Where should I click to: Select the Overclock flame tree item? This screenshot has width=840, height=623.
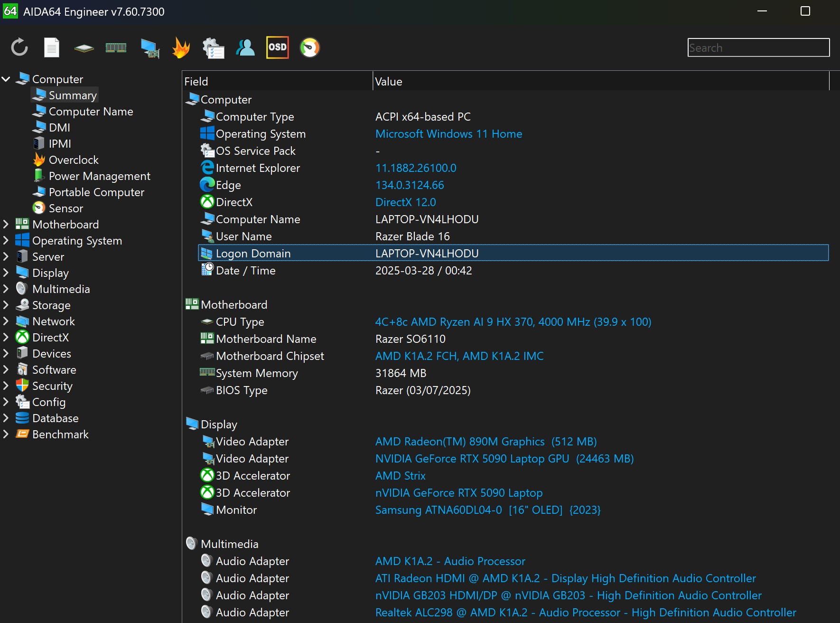[65, 160]
